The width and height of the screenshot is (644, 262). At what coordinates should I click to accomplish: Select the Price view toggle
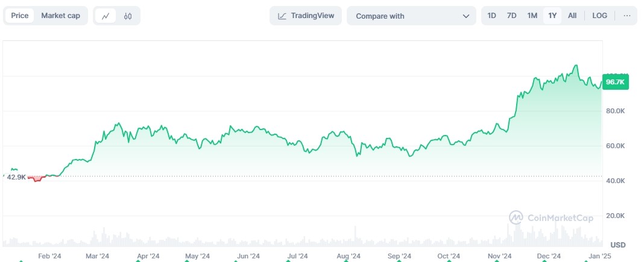pyautogui.click(x=20, y=16)
